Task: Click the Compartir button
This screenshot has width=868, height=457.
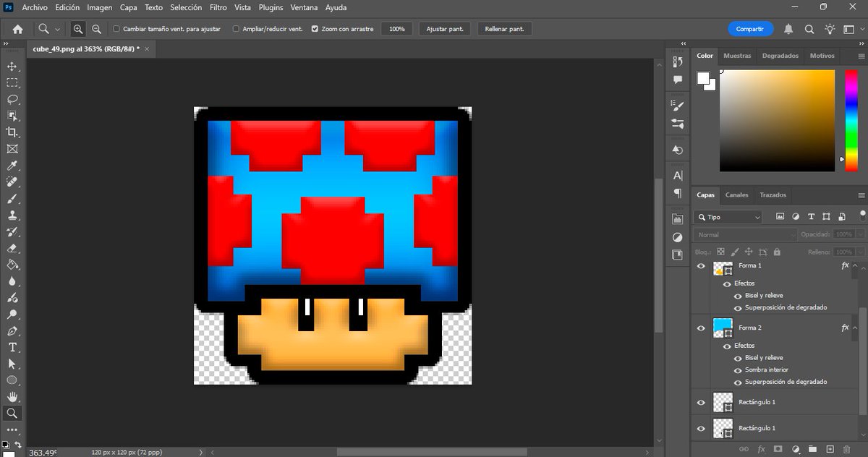Action: (x=750, y=29)
